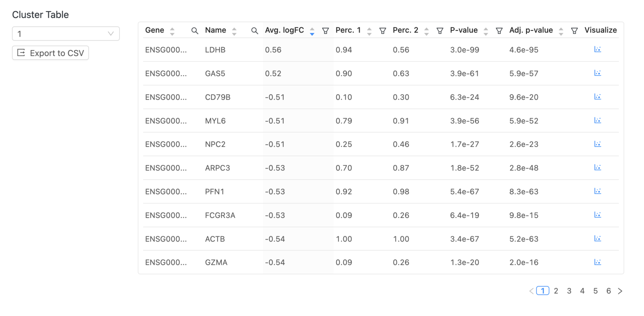Open the cluster selection dropdown

66,34
